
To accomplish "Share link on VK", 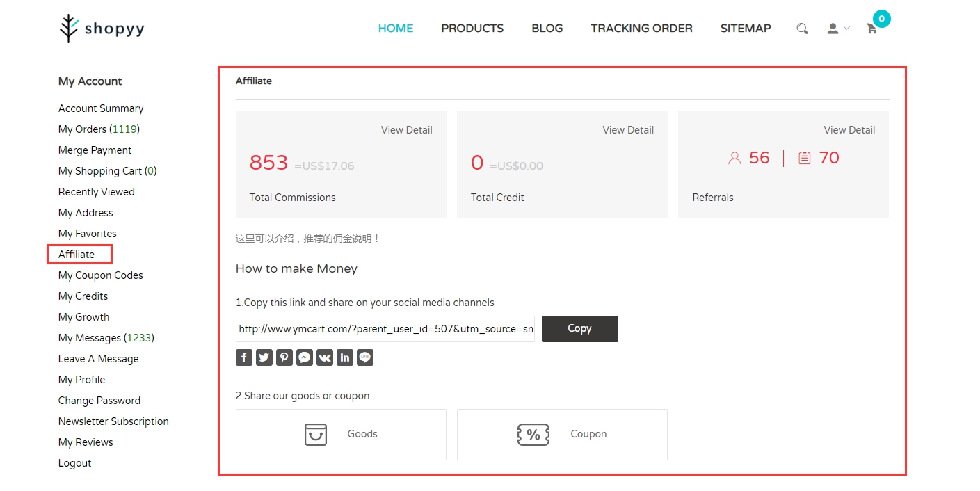I will point(325,357).
